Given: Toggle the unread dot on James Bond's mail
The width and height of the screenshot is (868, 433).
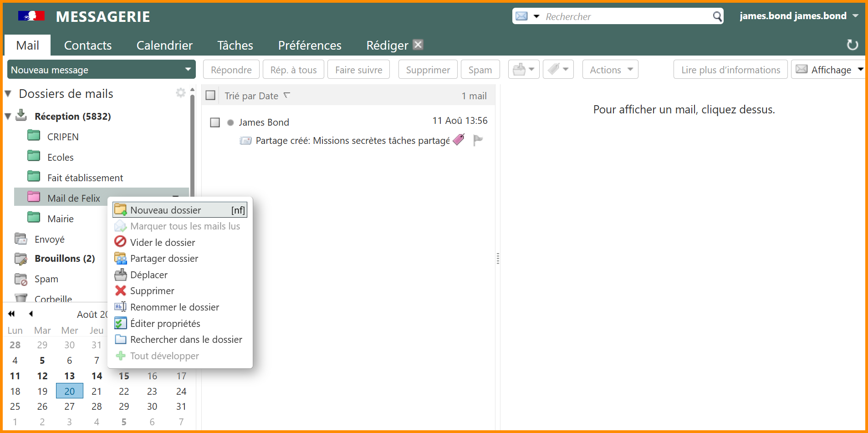Looking at the screenshot, I should 230,122.
